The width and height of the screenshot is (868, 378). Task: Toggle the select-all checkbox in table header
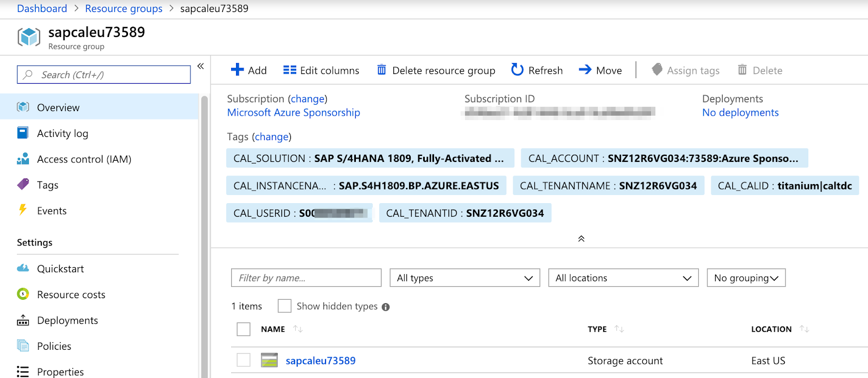pyautogui.click(x=244, y=329)
